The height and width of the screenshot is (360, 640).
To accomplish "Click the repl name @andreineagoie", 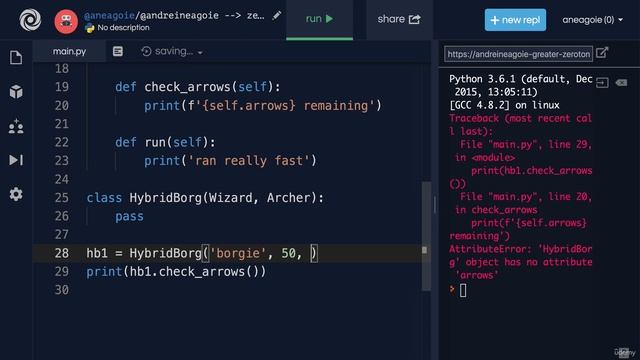I will pyautogui.click(x=179, y=16).
